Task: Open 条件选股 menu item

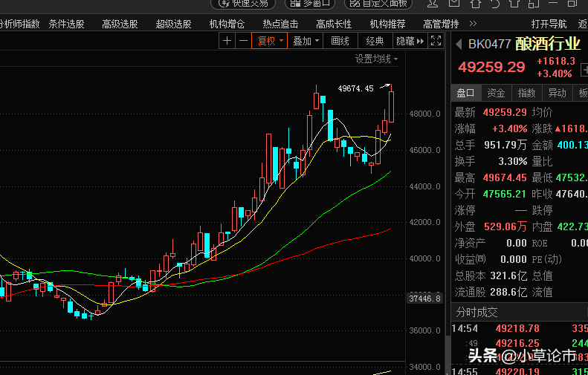Action: click(x=66, y=25)
